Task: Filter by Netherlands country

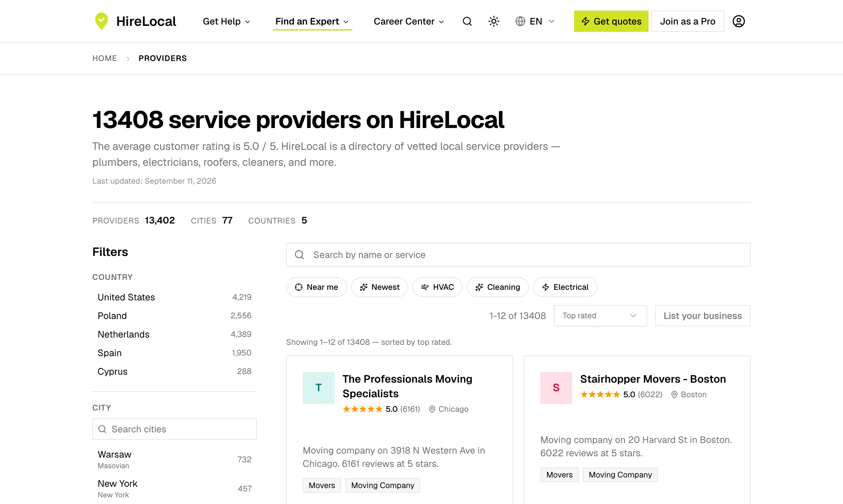Action: coord(174,334)
